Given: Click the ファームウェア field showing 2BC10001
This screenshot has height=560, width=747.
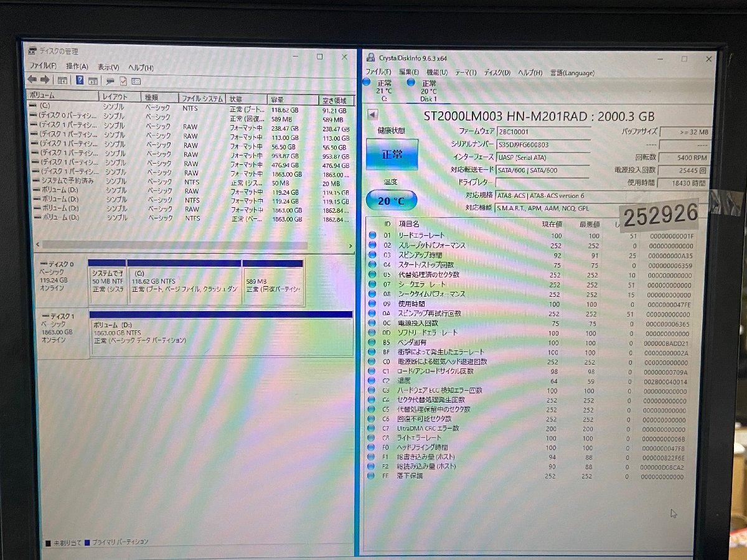Looking at the screenshot, I should coord(542,131).
